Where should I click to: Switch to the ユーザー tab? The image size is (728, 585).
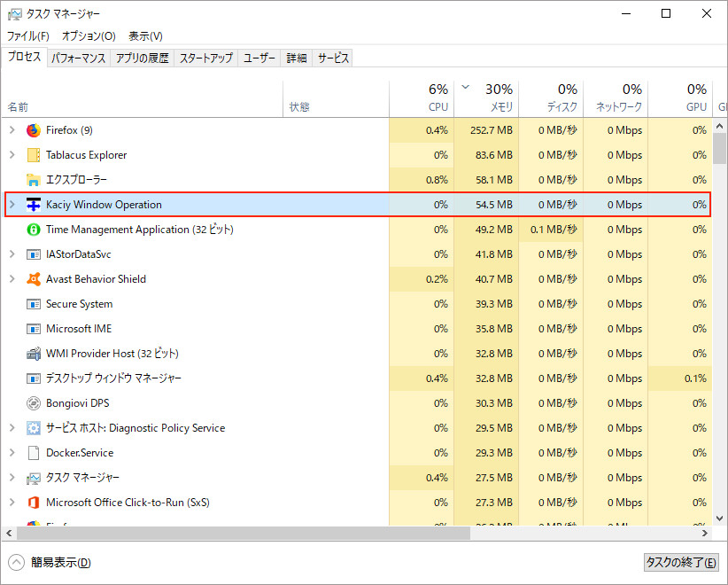[259, 58]
